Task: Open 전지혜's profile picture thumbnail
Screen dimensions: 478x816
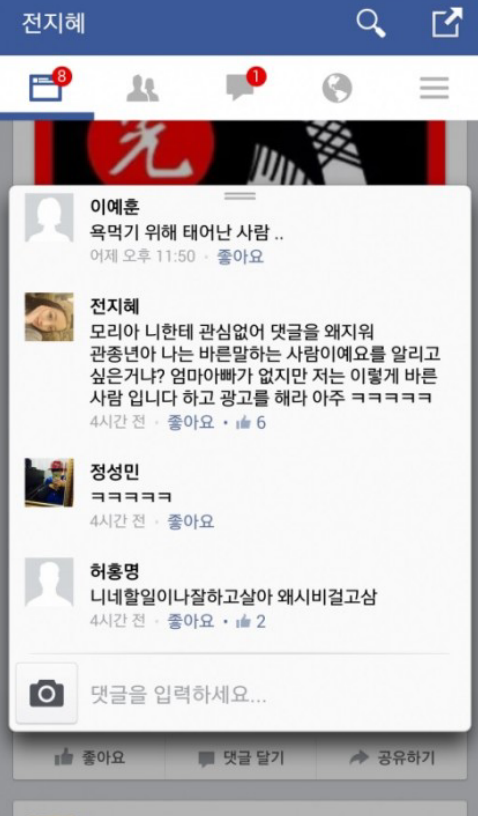Action: [49, 317]
